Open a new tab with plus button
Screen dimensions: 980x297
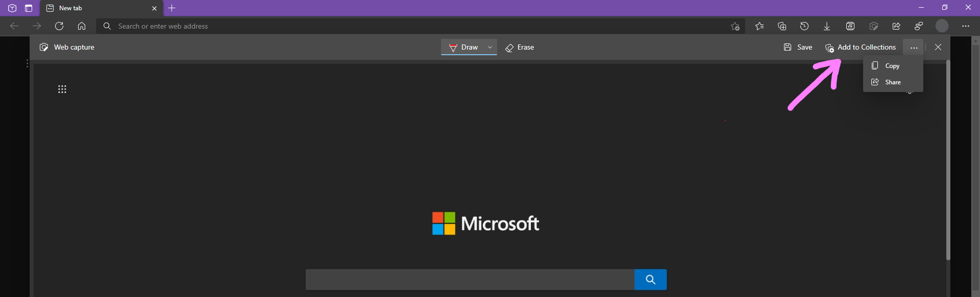172,8
